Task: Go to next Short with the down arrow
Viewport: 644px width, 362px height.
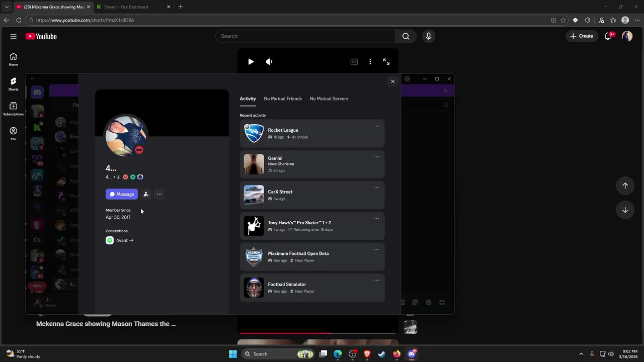Action: click(x=625, y=210)
